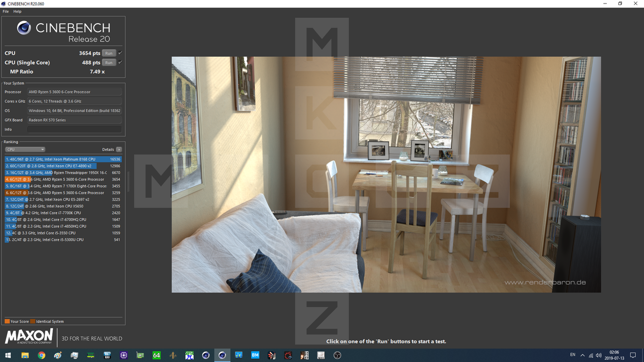Click the 'Identical System' legend swatch
Image resolution: width=644 pixels, height=362 pixels.
pyautogui.click(x=33, y=321)
